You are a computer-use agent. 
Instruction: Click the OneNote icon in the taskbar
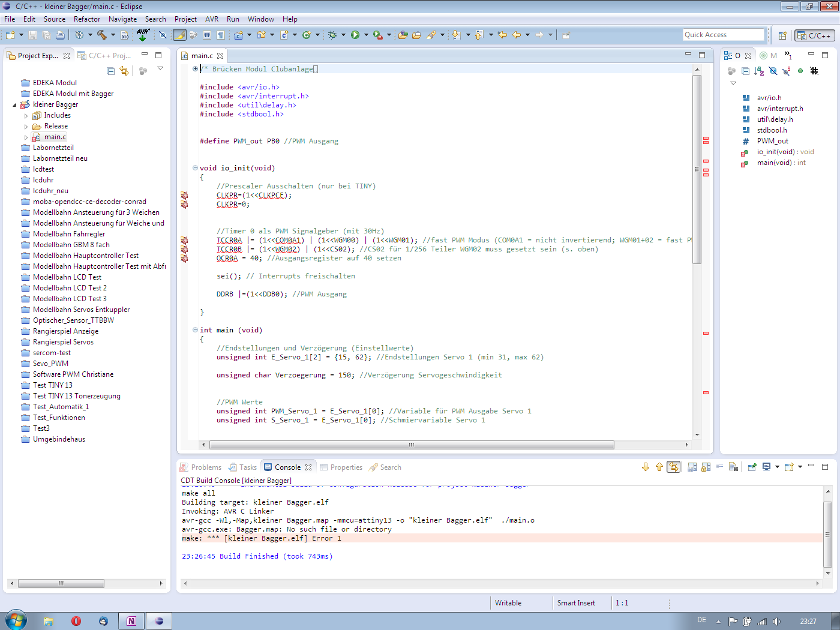tap(131, 621)
